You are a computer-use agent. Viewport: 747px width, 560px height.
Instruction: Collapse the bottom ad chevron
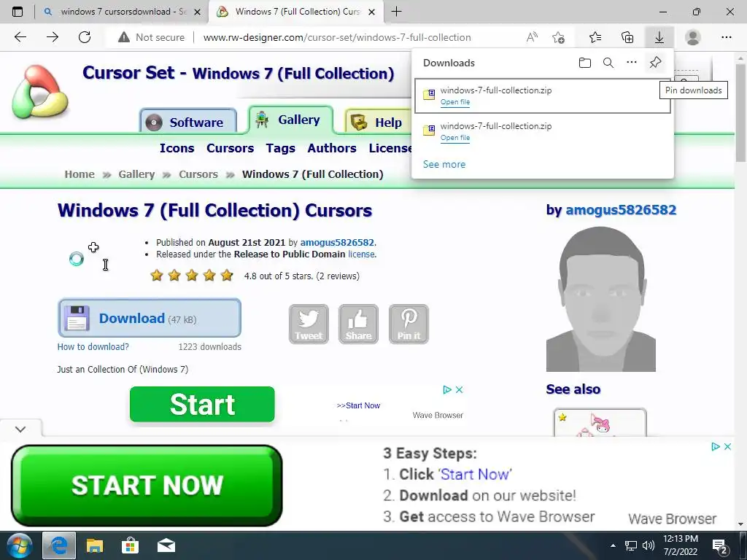(x=20, y=429)
